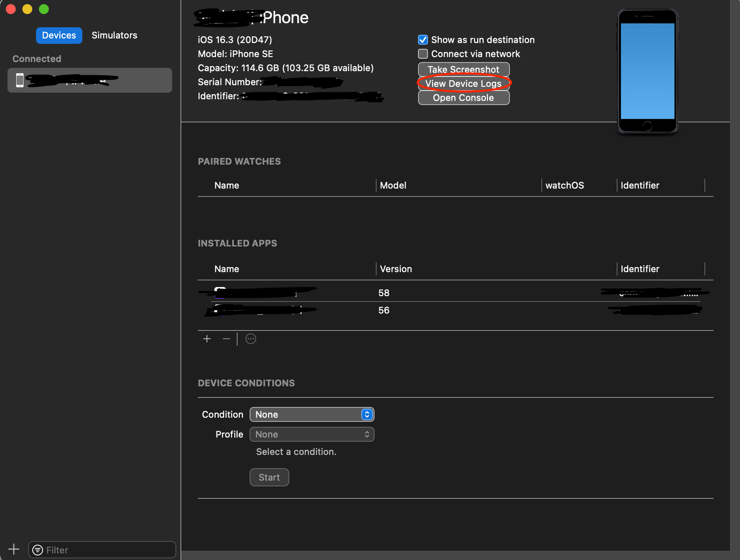Switch to the Simulators tab

(114, 36)
